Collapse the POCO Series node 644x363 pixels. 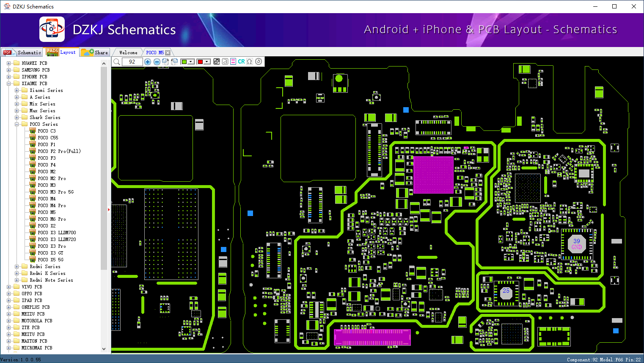17,124
